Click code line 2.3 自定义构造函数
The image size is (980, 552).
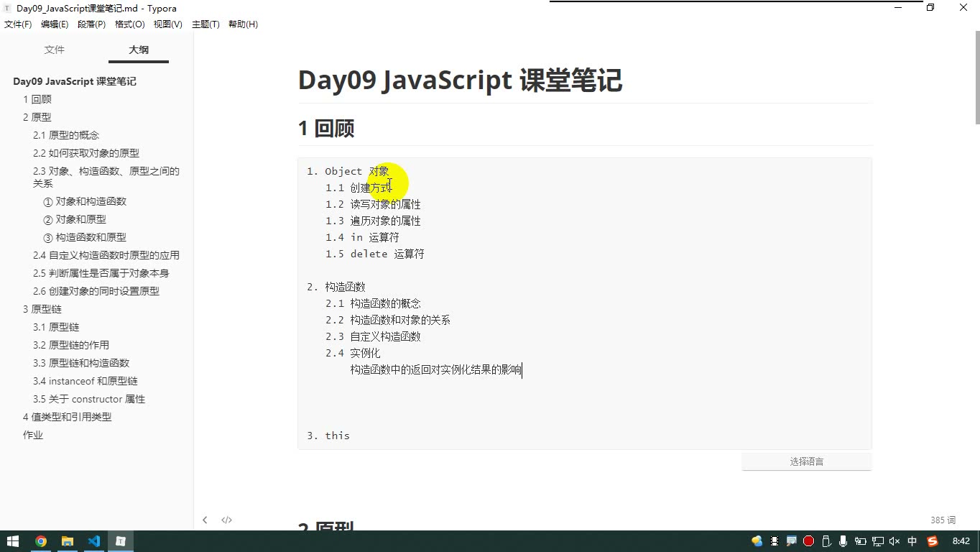373,336
